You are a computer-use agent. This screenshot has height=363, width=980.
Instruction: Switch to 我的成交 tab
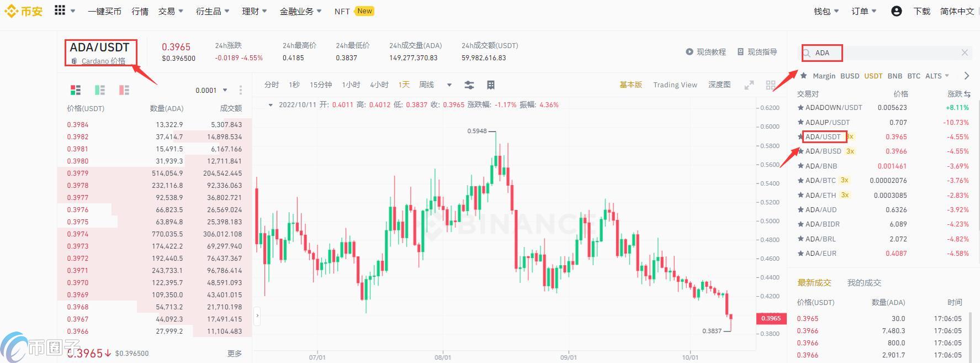pyautogui.click(x=864, y=282)
